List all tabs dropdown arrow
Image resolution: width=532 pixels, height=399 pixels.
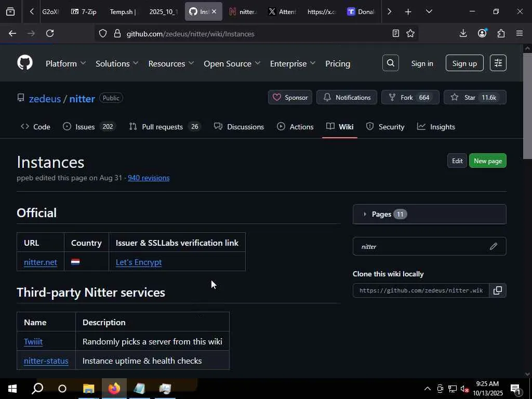pos(429,11)
